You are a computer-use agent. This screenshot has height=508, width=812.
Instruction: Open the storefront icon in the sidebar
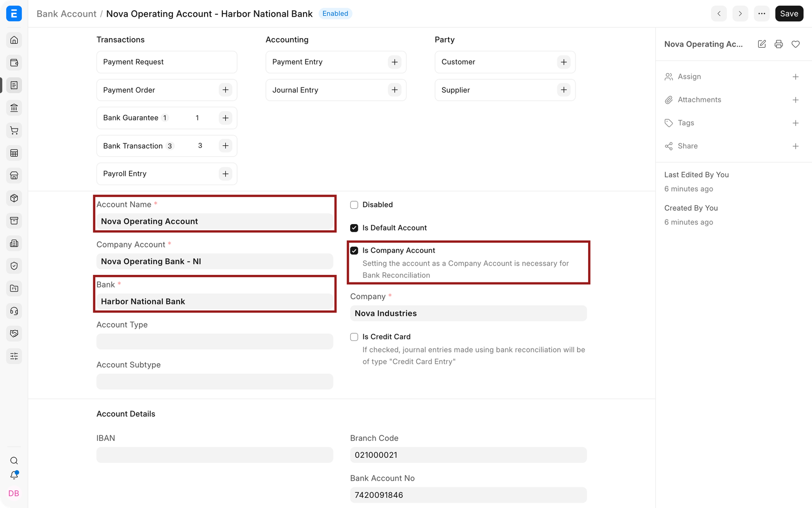pos(14,176)
